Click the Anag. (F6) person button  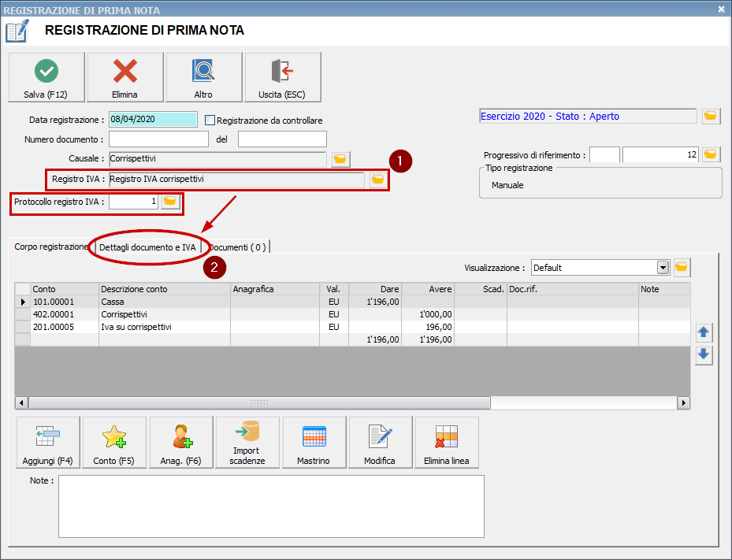181,443
